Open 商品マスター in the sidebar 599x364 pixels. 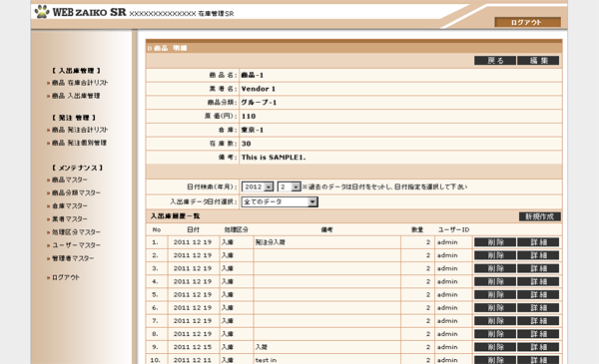[70, 180]
